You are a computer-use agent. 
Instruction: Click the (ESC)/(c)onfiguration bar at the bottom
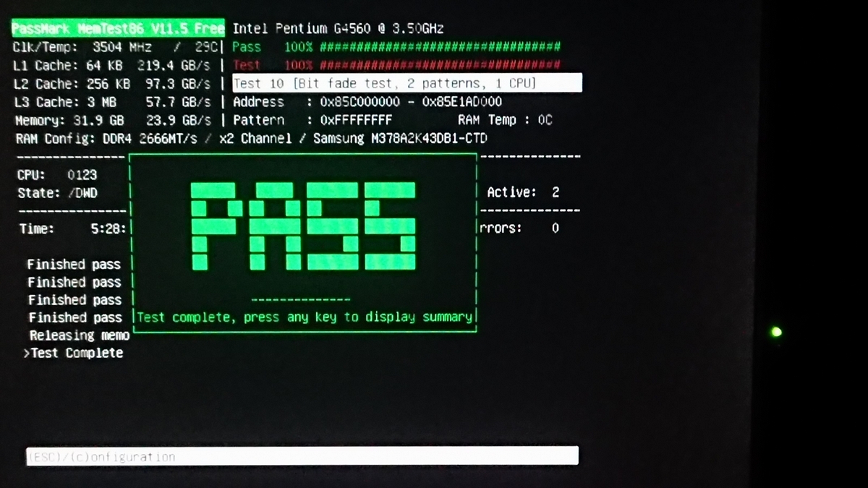pyautogui.click(x=302, y=456)
